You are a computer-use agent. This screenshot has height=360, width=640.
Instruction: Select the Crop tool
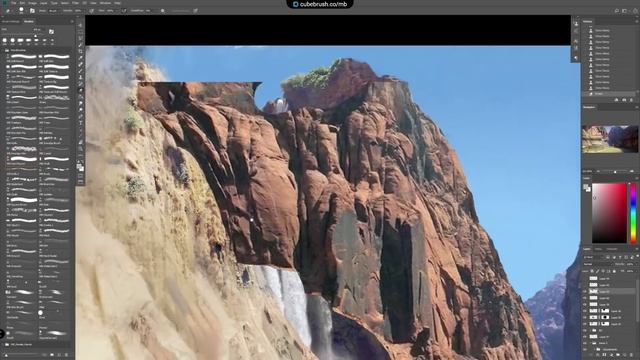pyautogui.click(x=80, y=51)
